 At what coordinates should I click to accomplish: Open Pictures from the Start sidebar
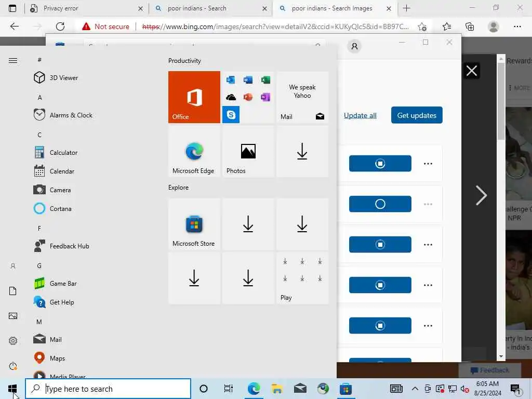pyautogui.click(x=13, y=316)
